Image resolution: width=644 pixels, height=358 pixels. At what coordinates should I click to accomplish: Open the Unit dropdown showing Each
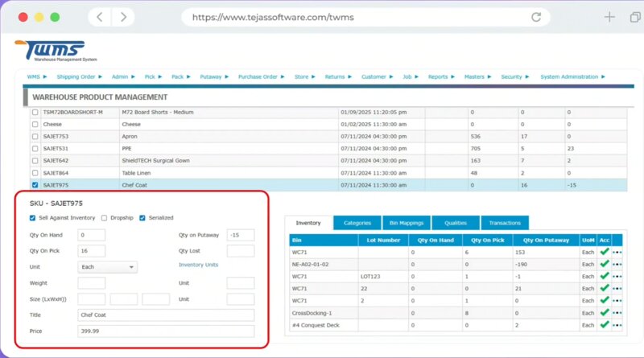[x=107, y=266]
